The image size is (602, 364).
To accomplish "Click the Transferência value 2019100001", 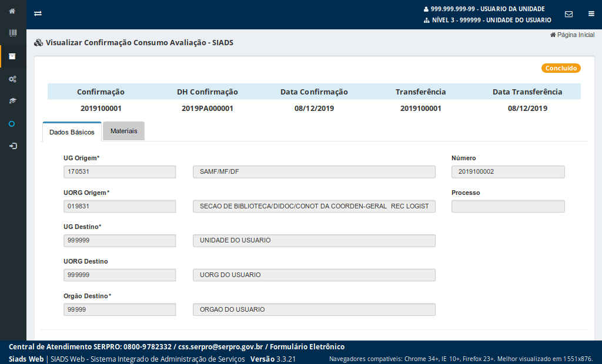I will [421, 109].
